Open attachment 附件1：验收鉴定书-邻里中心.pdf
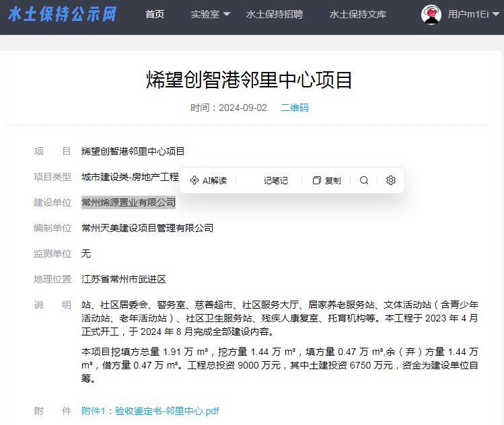504x425 pixels. coord(150,411)
